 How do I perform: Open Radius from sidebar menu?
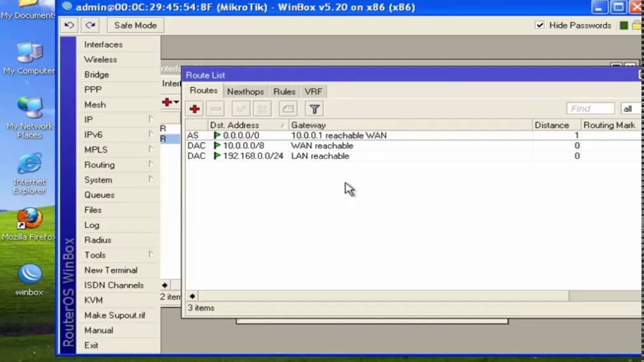coord(98,240)
